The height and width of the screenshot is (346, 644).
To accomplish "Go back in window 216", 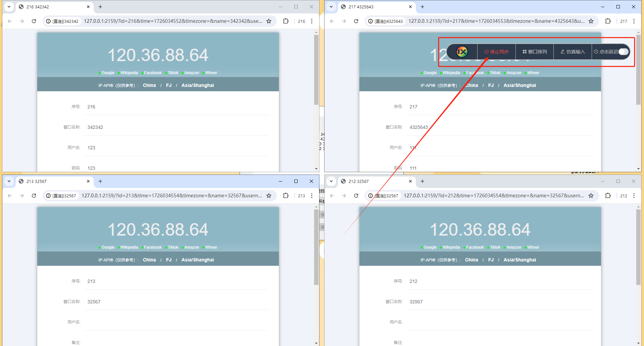I will click(10, 21).
